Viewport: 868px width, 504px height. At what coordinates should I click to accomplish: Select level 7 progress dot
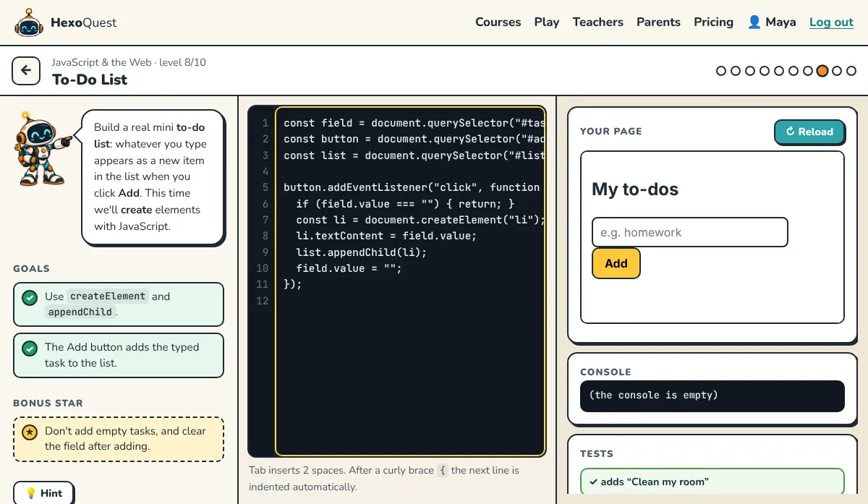coord(808,71)
